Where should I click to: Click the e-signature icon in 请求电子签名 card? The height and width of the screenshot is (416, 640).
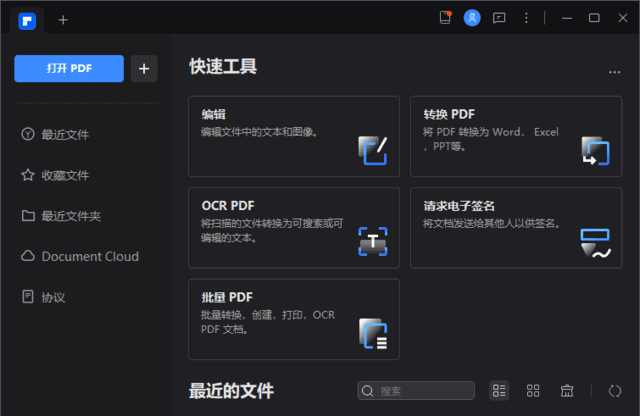[596, 243]
